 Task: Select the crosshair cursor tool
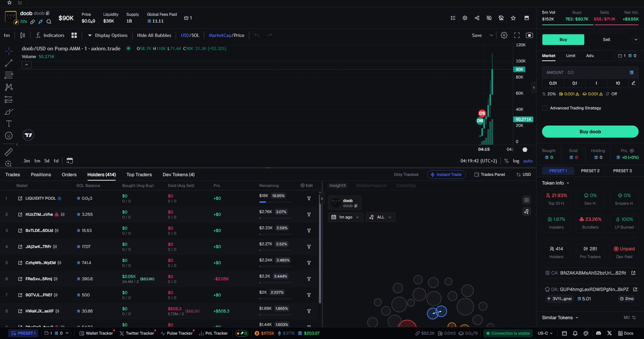pyautogui.click(x=9, y=51)
